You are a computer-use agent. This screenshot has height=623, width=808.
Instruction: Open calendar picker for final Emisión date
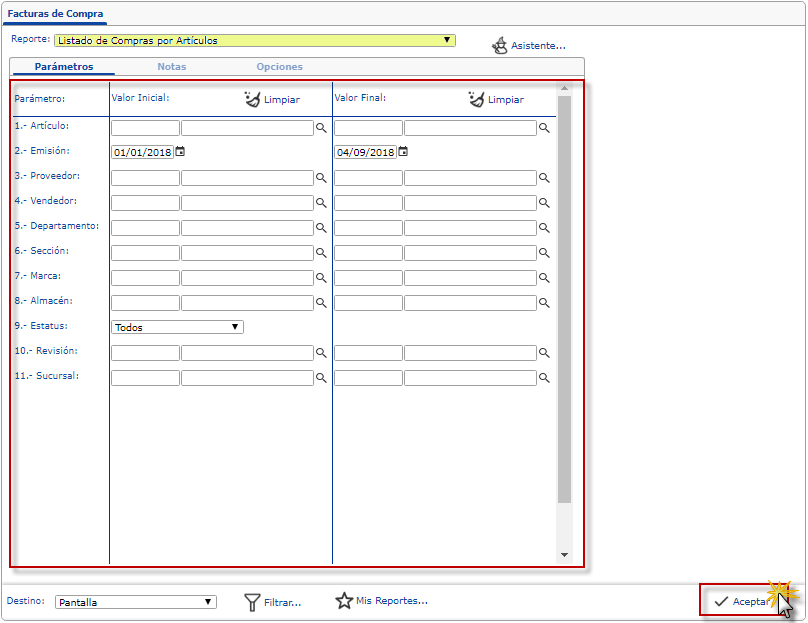403,152
